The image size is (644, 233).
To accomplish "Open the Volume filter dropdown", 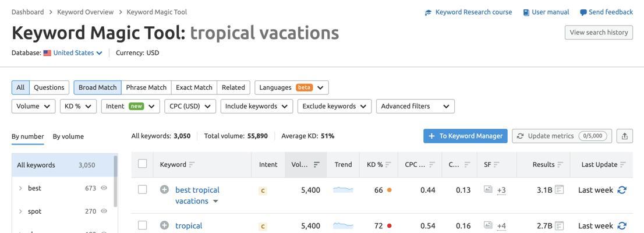I will (33, 106).
